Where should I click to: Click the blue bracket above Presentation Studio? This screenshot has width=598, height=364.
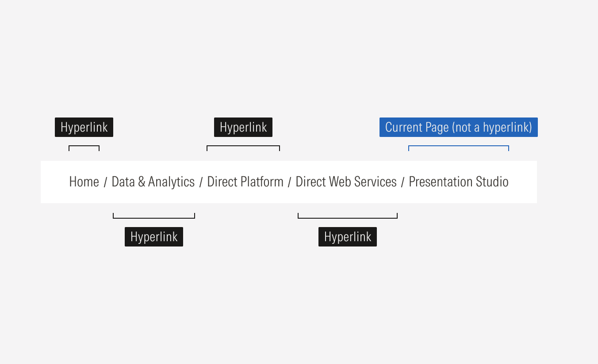458,146
